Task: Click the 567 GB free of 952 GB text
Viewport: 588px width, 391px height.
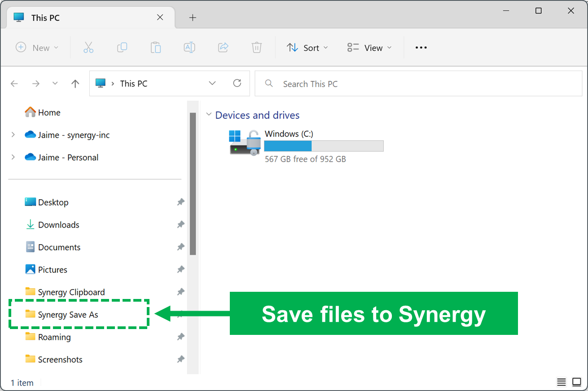Action: [x=305, y=159]
